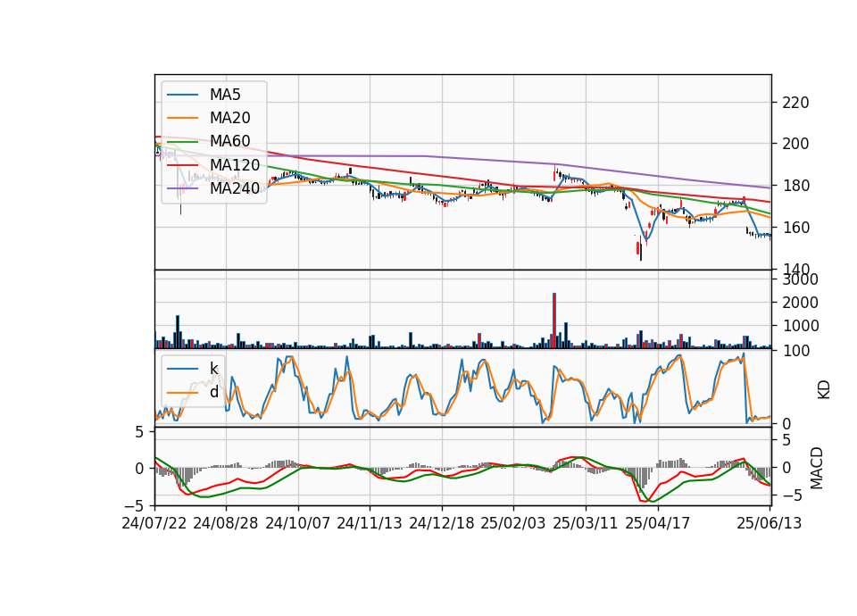Click the MA120 legend label
This screenshot has width=857, height=616.
(235, 164)
